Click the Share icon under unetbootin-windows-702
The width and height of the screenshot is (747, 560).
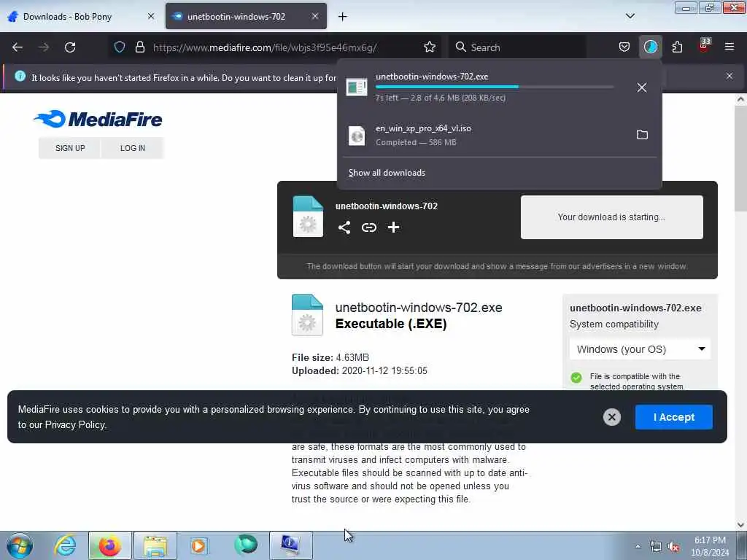(x=344, y=227)
